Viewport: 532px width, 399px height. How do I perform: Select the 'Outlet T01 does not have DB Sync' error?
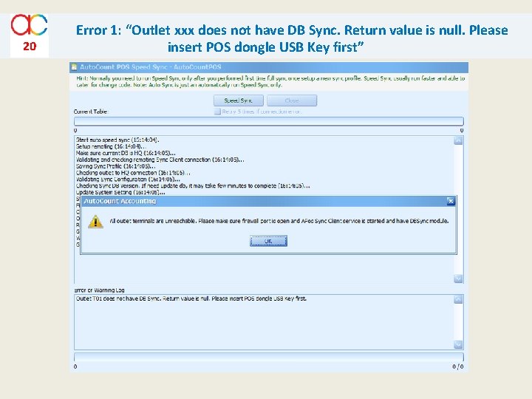coord(191,299)
